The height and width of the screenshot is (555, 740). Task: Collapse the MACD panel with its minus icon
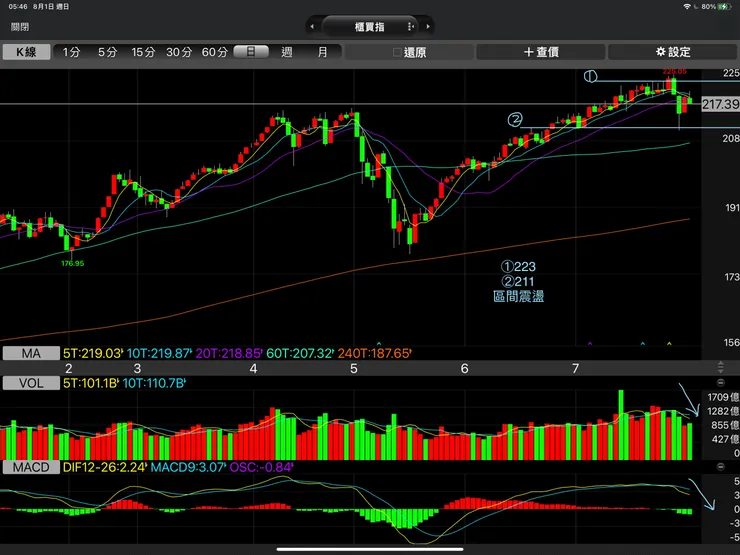[721, 467]
